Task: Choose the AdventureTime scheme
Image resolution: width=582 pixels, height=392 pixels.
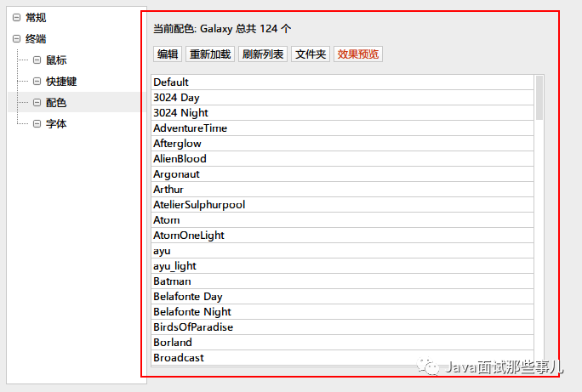Action: coord(343,128)
